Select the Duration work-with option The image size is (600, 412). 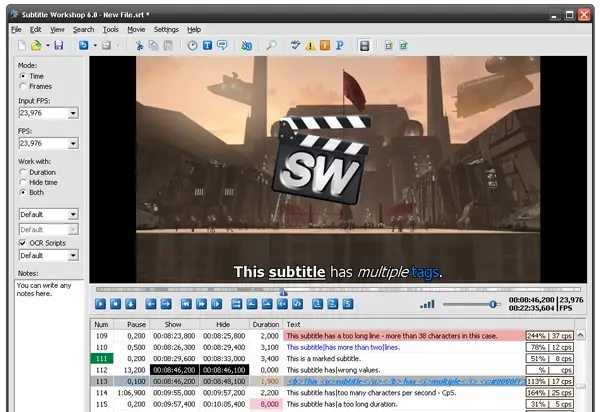tap(23, 172)
